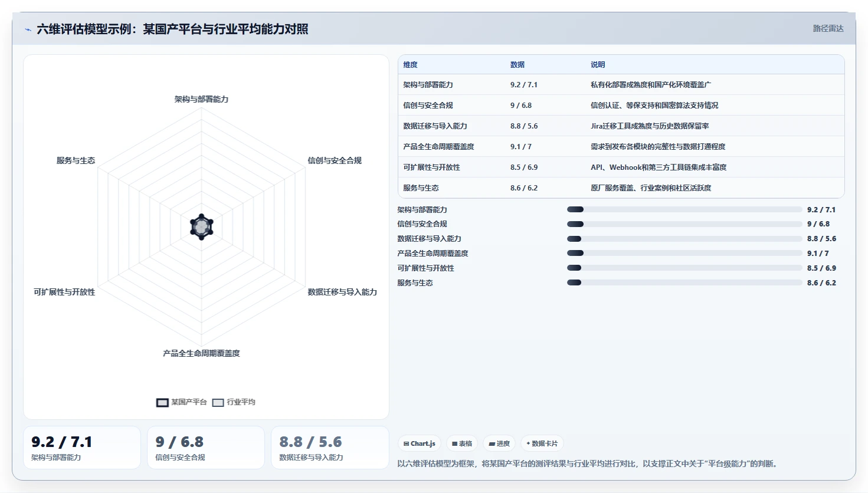
Task: Click description Jira迁移工具成熟度与历史数据保留率
Action: click(x=650, y=126)
